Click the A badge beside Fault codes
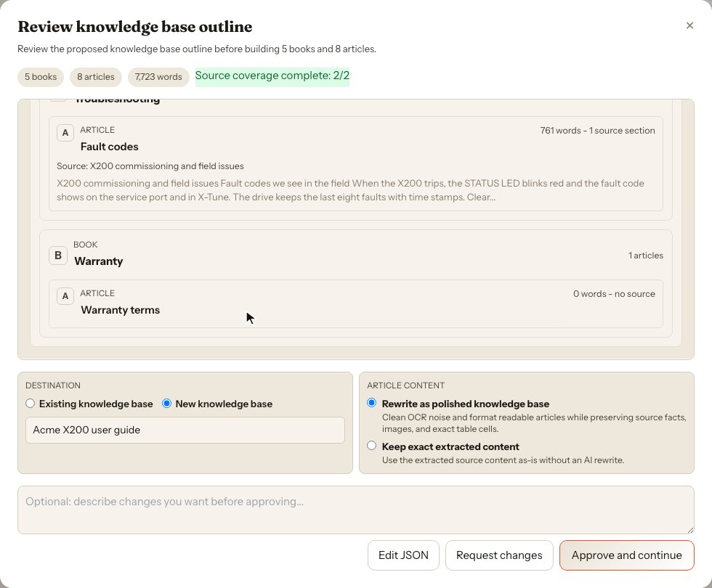Viewport: 712px width, 588px height. click(x=65, y=133)
